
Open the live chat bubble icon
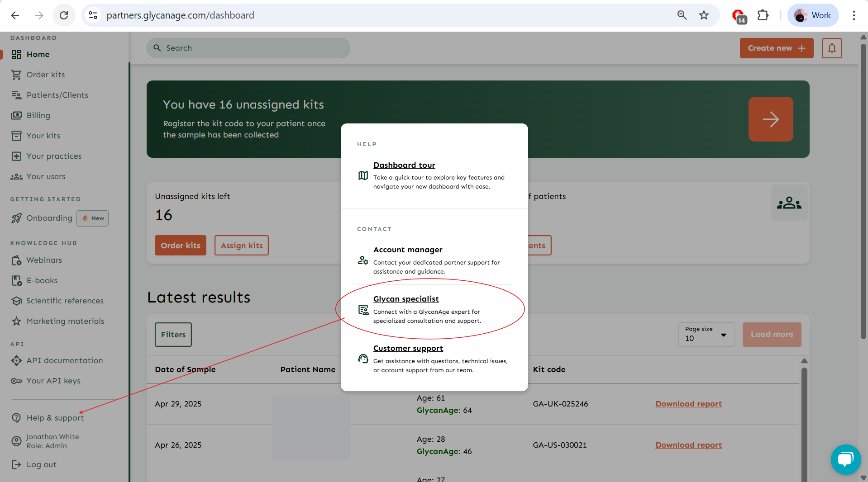pyautogui.click(x=845, y=459)
